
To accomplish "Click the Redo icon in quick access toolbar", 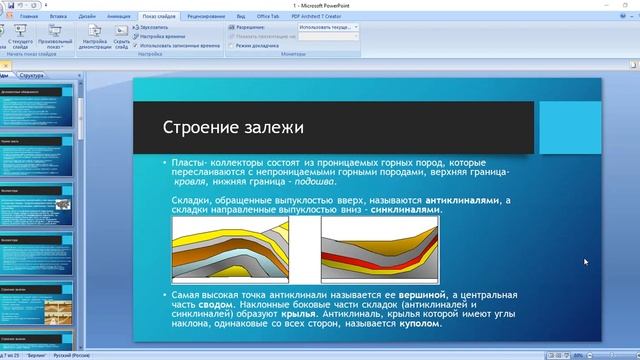I will tap(33, 5).
